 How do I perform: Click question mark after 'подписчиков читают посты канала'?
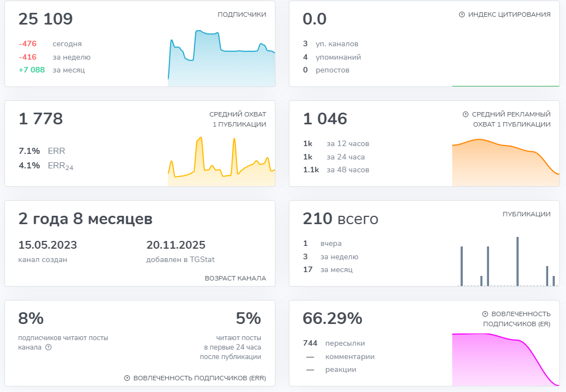49,347
